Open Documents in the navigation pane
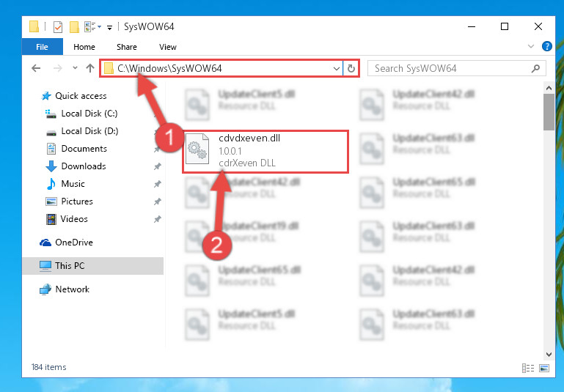Screen dimensions: 564x392 [76, 149]
